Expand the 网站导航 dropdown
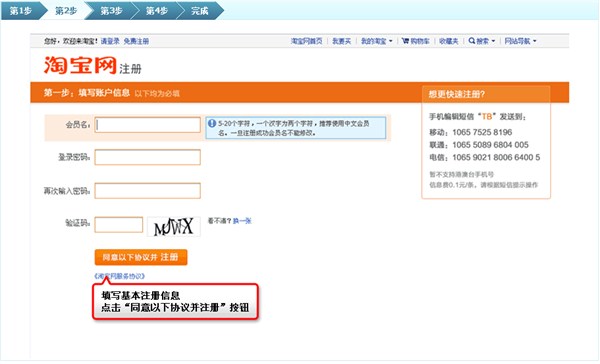 tap(520, 41)
